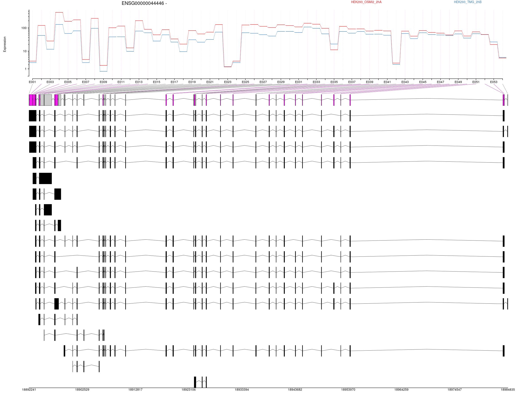Click exon label E007

tap(86, 82)
